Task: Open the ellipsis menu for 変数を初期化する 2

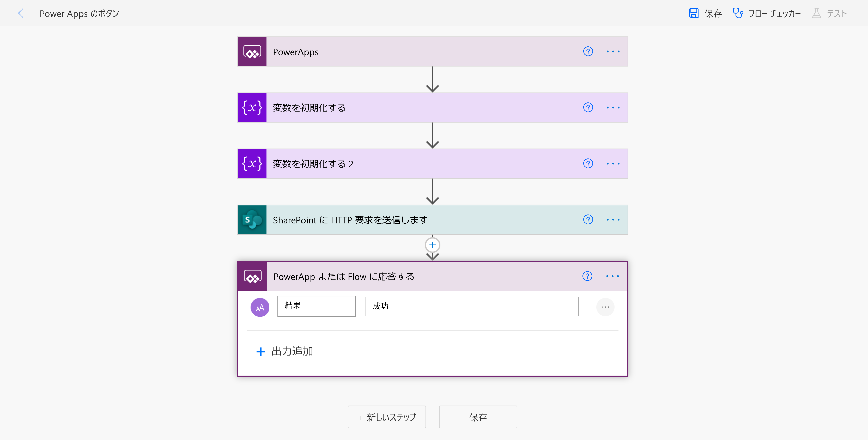Action: 613,163
